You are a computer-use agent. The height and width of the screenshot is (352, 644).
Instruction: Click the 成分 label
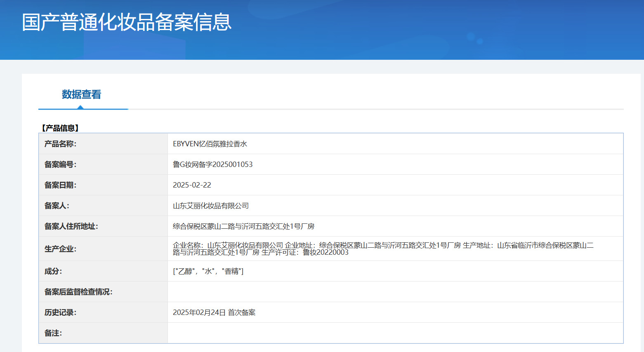[x=53, y=271]
